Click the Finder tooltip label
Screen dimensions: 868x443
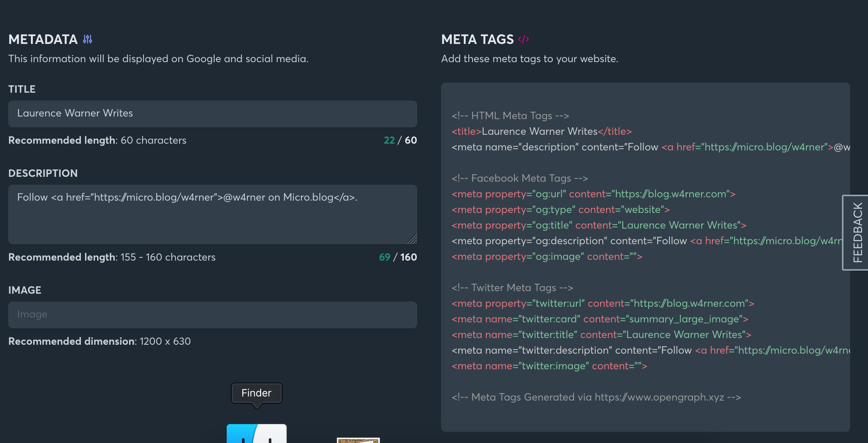coord(256,393)
